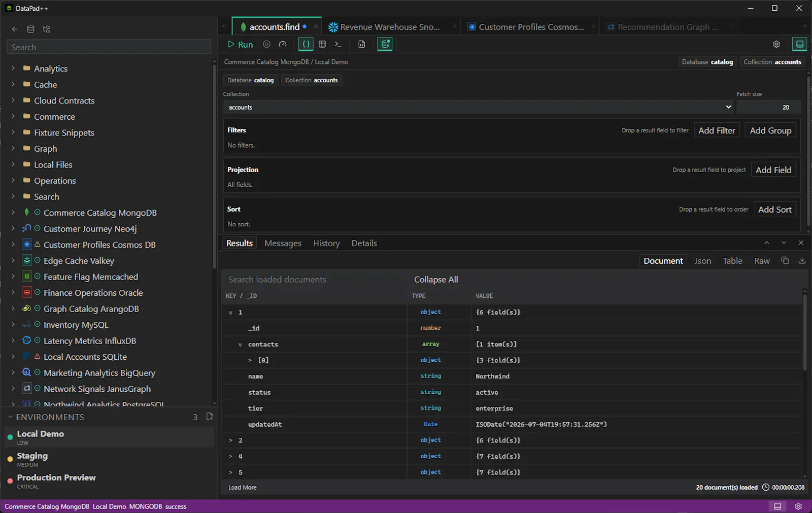Screen dimensions: 812x513
Task: Click the Add Filter button
Action: coord(717,130)
